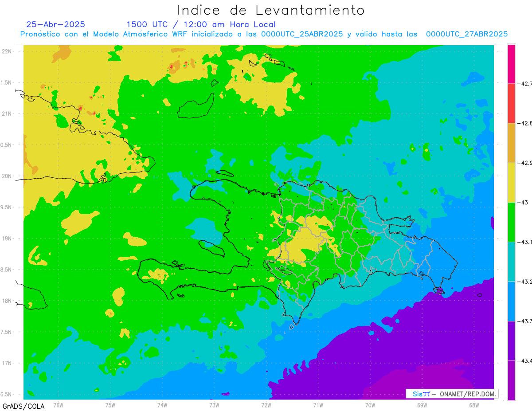Select the date label '25-Abr-2025'

pos(56,24)
